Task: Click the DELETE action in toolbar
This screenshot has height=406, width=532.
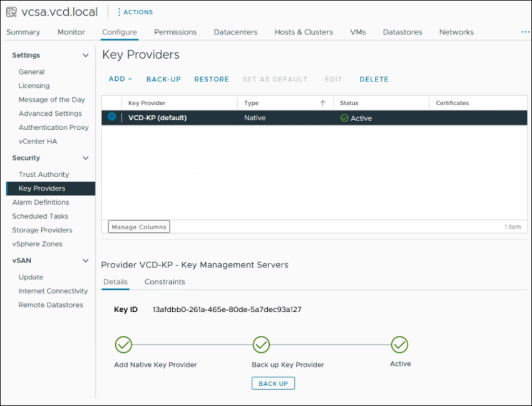Action: click(374, 80)
